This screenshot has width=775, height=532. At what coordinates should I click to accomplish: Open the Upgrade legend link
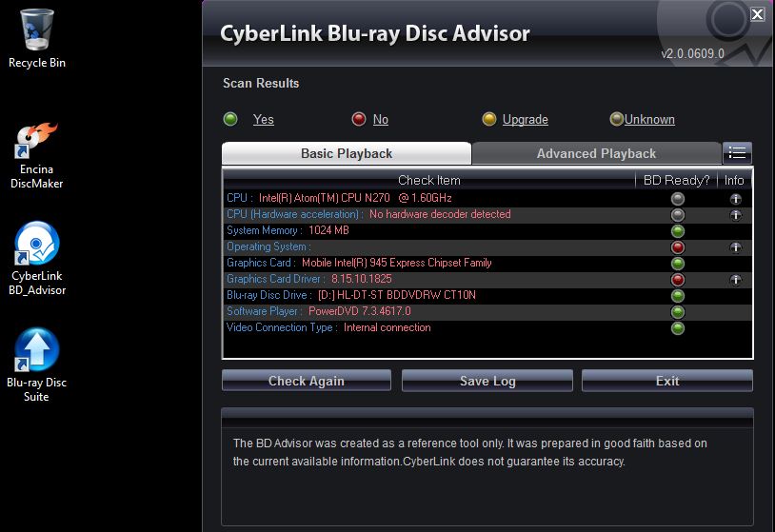pyautogui.click(x=525, y=120)
